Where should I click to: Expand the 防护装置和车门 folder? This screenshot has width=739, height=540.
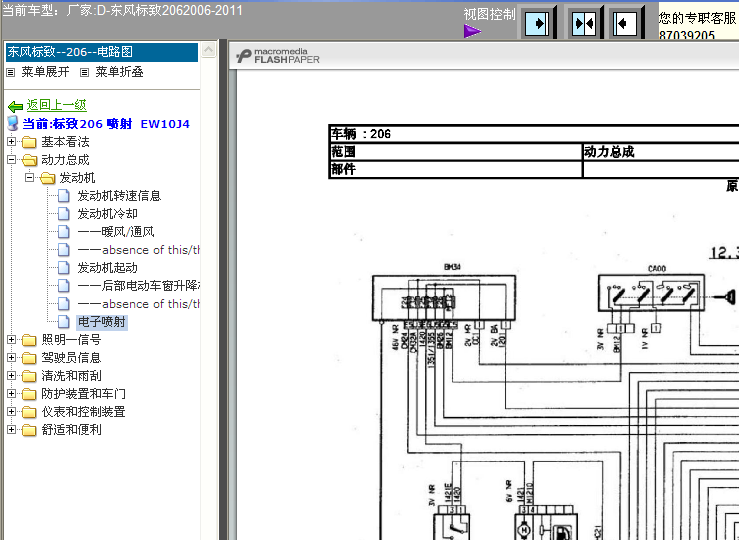11,393
